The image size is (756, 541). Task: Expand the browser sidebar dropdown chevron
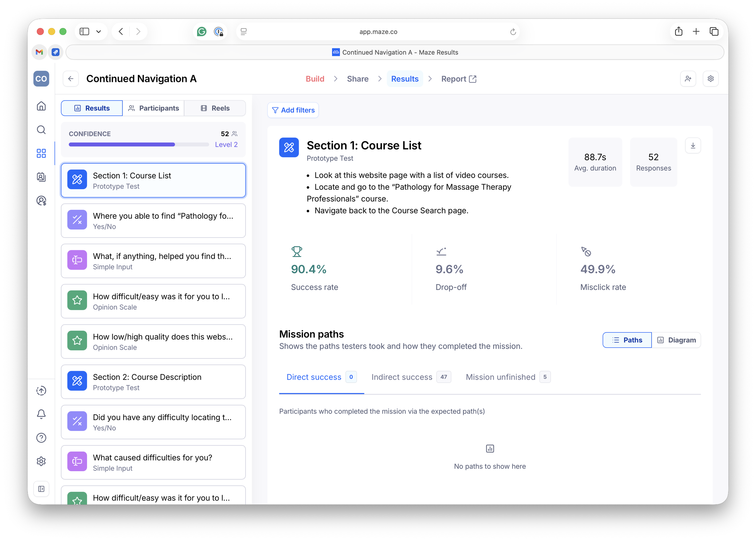coord(99,32)
